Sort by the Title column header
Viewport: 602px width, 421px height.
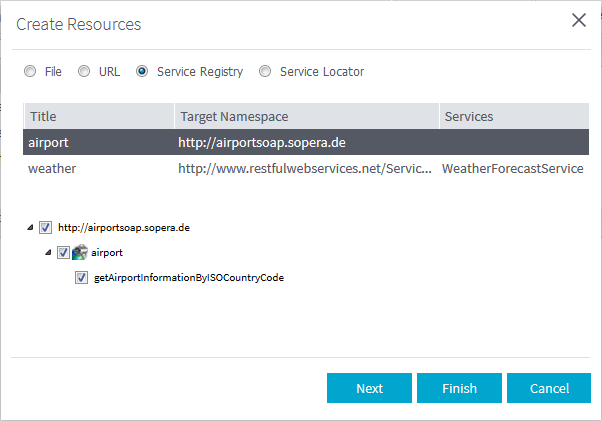click(x=98, y=116)
